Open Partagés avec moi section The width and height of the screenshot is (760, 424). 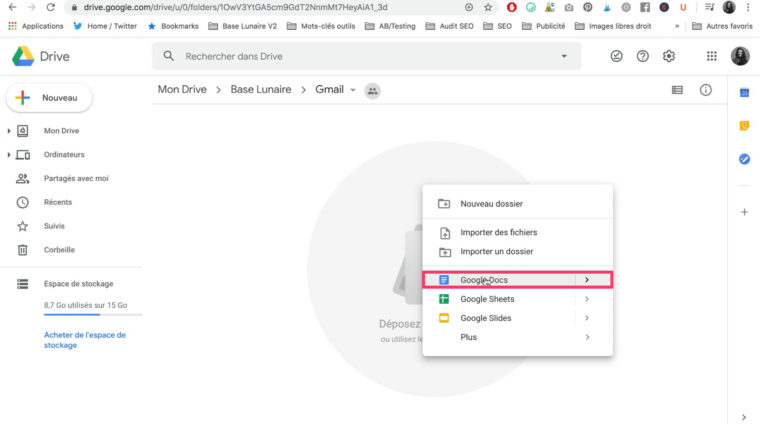click(x=76, y=178)
